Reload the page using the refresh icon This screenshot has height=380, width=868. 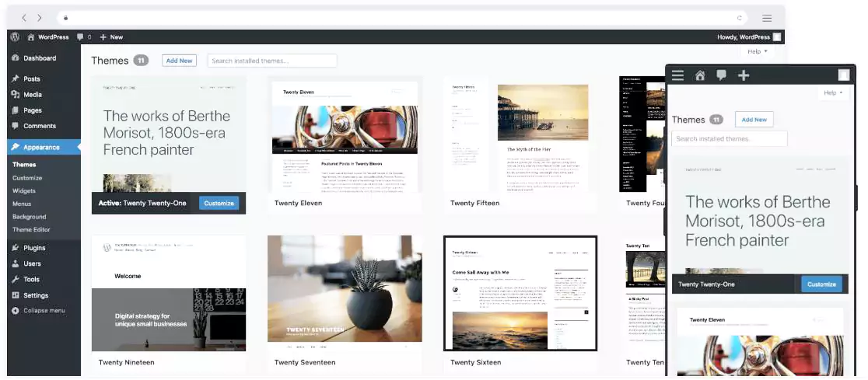[x=740, y=18]
